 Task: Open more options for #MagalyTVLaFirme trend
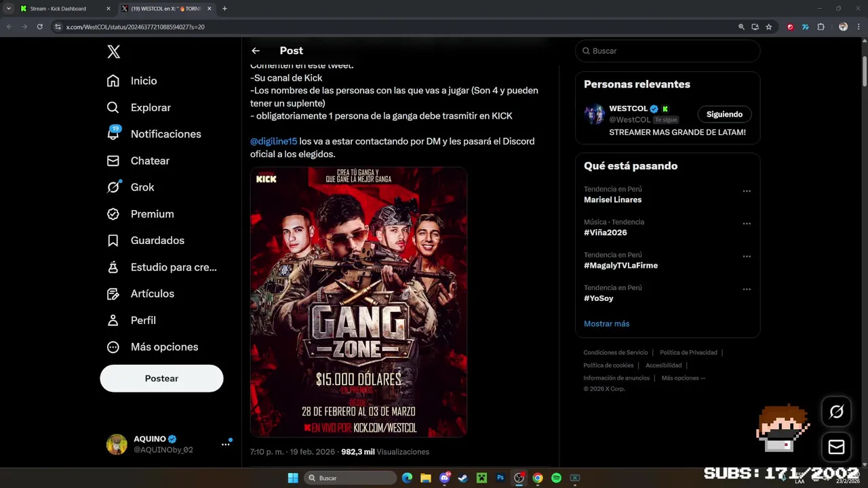click(x=747, y=257)
